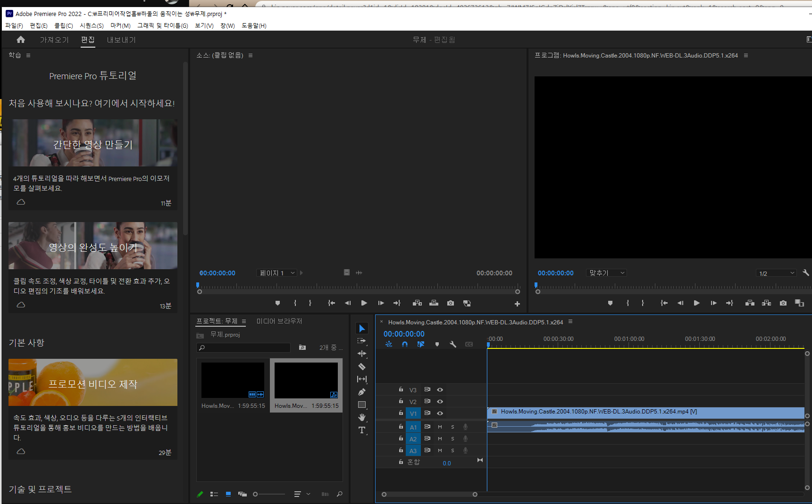Viewport: 812px width, 504px height.
Task: Open zoom level Fit dropdown
Action: coord(606,273)
